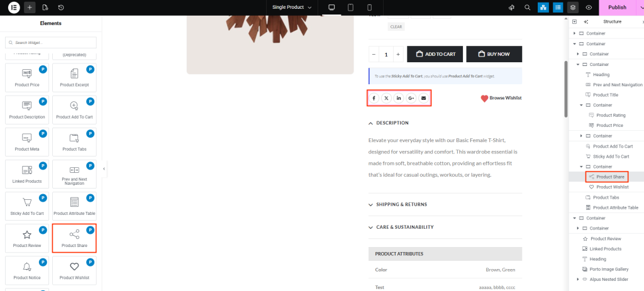Select Product Tabs in Structure tree

[606, 197]
